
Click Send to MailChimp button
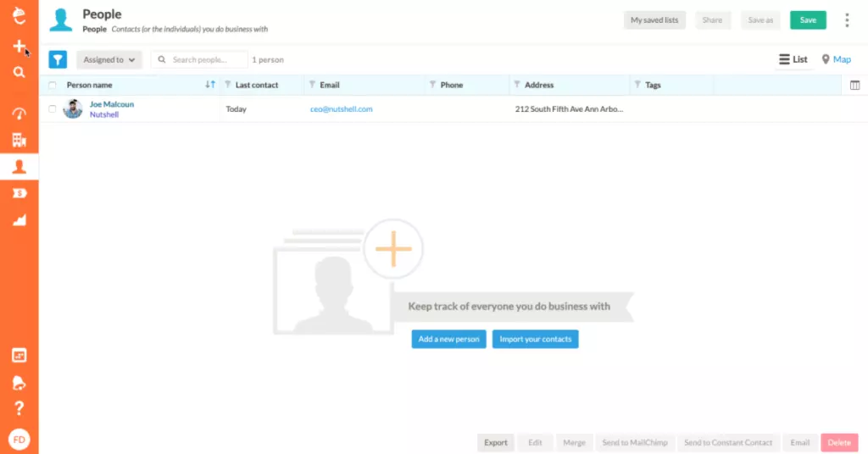(x=635, y=442)
